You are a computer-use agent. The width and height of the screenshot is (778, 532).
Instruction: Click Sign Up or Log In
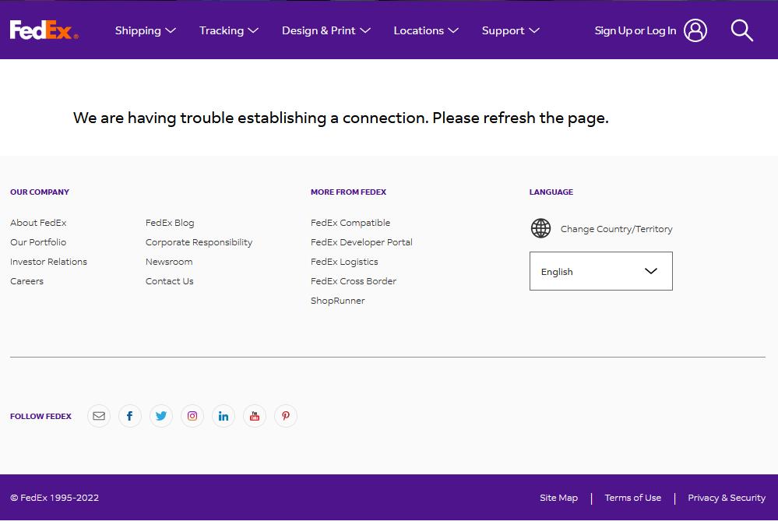635,31
